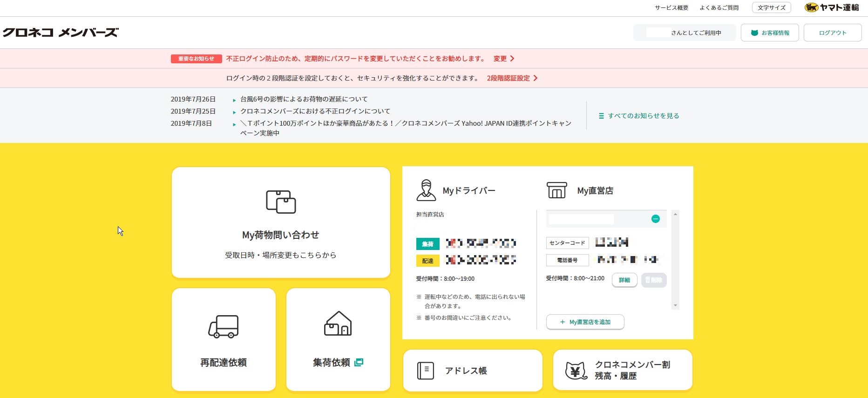Click the packages icon in My荷物問い合わせ
Screen dimensions: 868x398
pos(281,202)
